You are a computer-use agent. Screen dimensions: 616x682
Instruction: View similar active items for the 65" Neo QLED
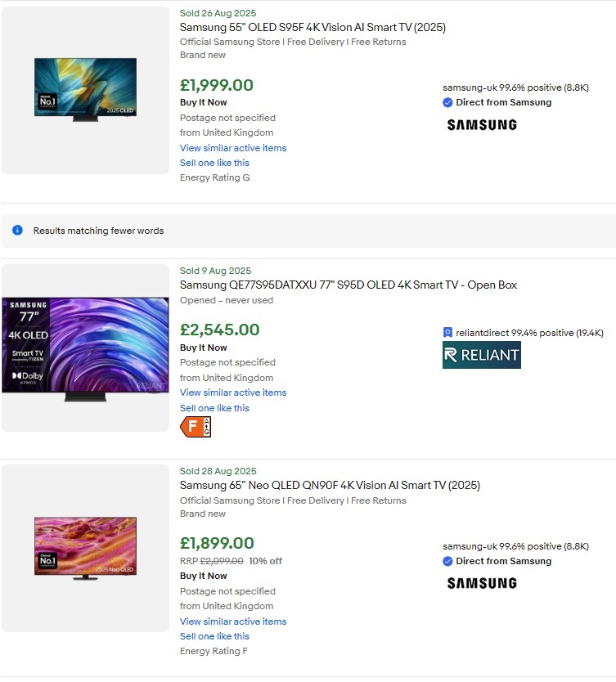(x=233, y=621)
